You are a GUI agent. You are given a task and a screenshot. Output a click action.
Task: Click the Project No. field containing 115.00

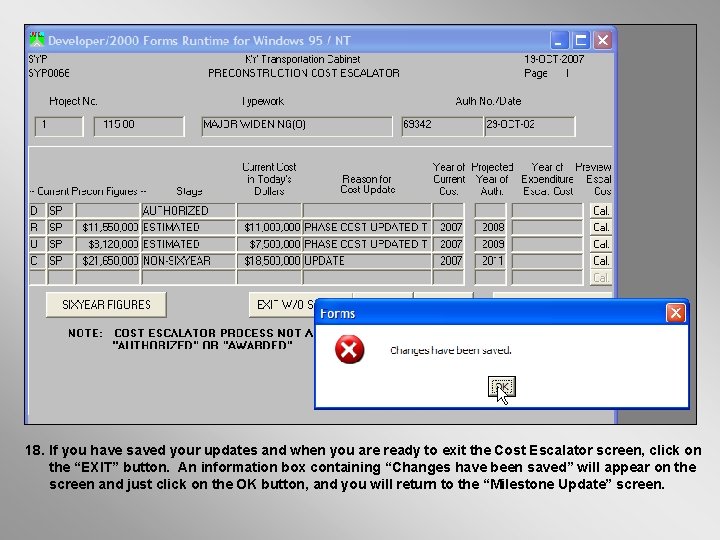coord(139,126)
